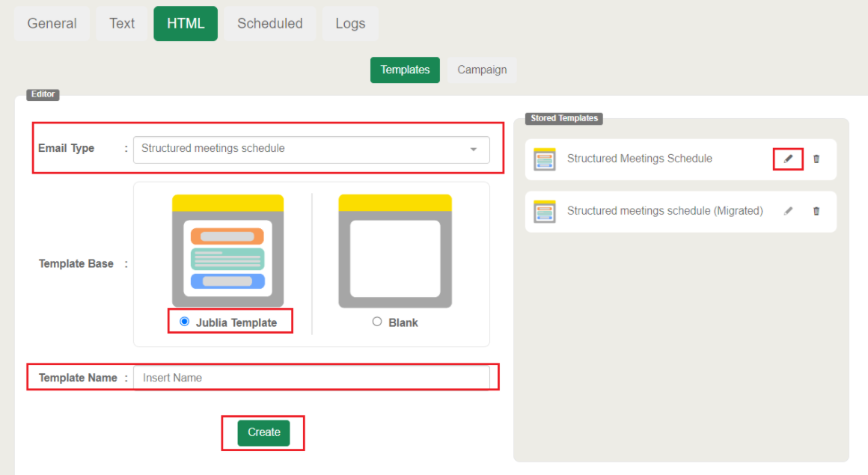Click the Structured Meetings Schedule template icon
Viewport: 868px width, 475px height.
pyautogui.click(x=545, y=159)
